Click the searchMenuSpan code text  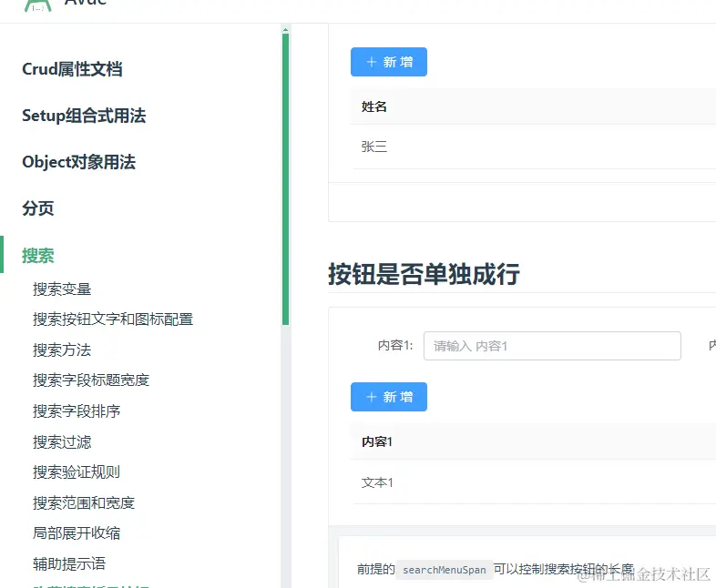pos(445,570)
